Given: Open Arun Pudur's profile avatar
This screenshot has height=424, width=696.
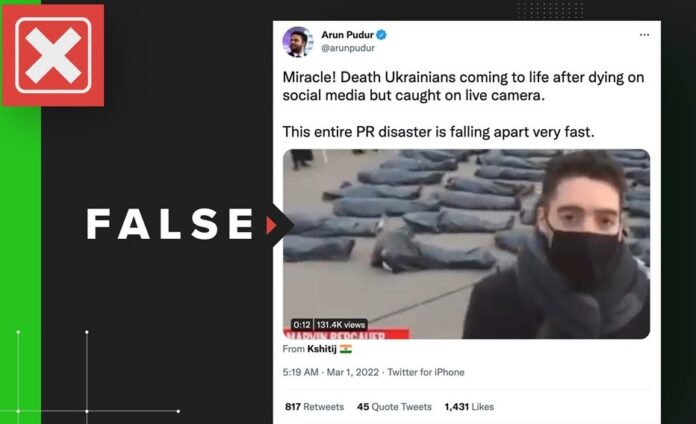Looking at the screenshot, I should click(298, 42).
